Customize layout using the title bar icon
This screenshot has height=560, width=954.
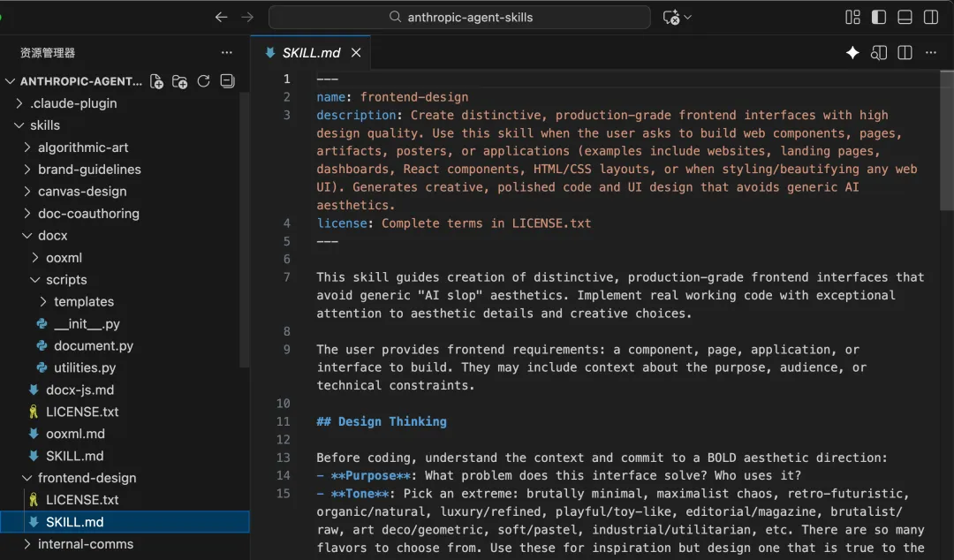[852, 18]
